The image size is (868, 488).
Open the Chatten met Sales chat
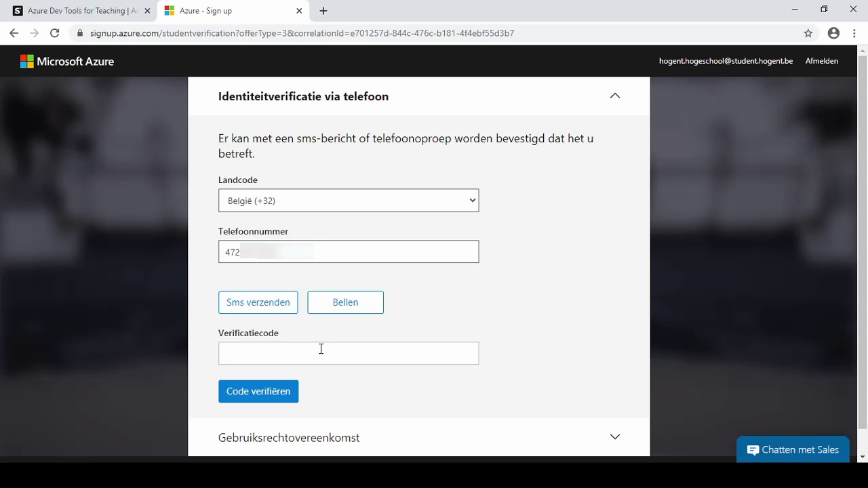click(793, 449)
